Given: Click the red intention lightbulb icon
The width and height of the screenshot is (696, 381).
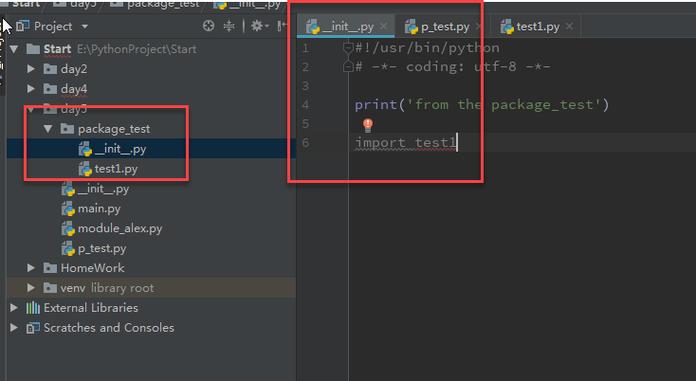Looking at the screenshot, I should pyautogui.click(x=368, y=125).
